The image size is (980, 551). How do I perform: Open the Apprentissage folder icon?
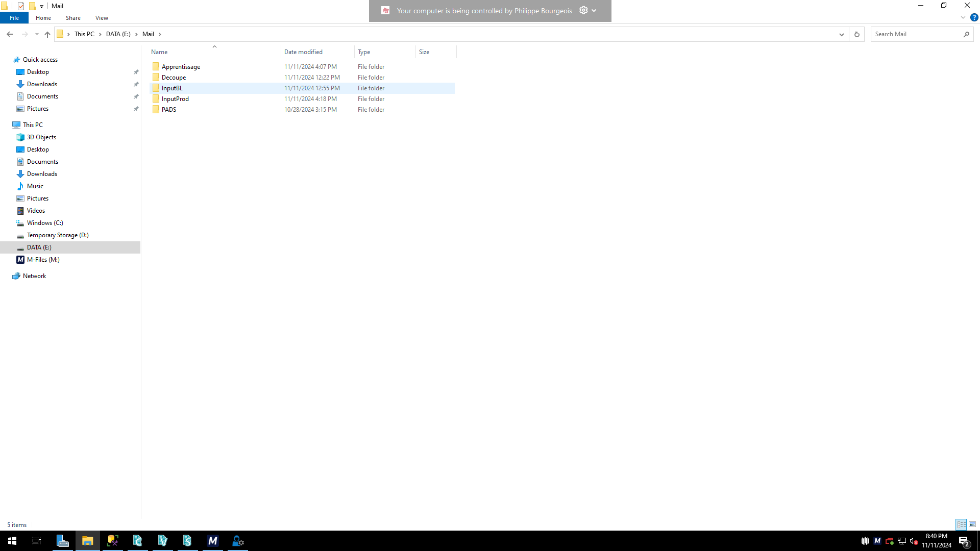[x=156, y=67]
